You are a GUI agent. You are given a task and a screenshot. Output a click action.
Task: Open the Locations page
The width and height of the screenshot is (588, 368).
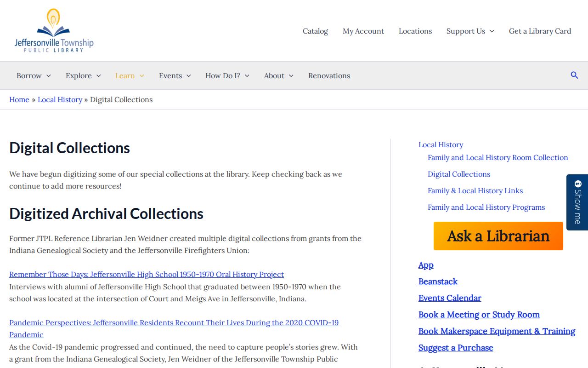[415, 31]
